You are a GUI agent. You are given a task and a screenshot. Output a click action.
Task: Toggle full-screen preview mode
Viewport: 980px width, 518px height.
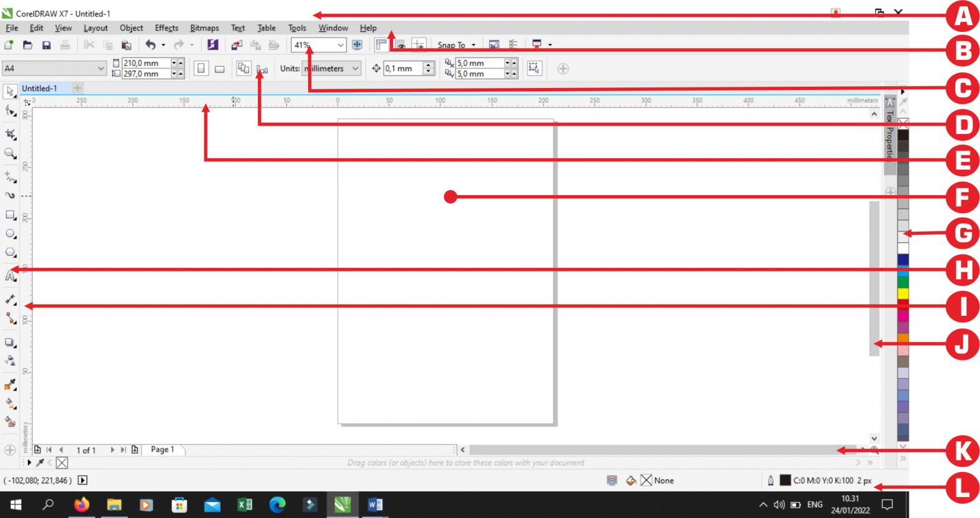[357, 44]
